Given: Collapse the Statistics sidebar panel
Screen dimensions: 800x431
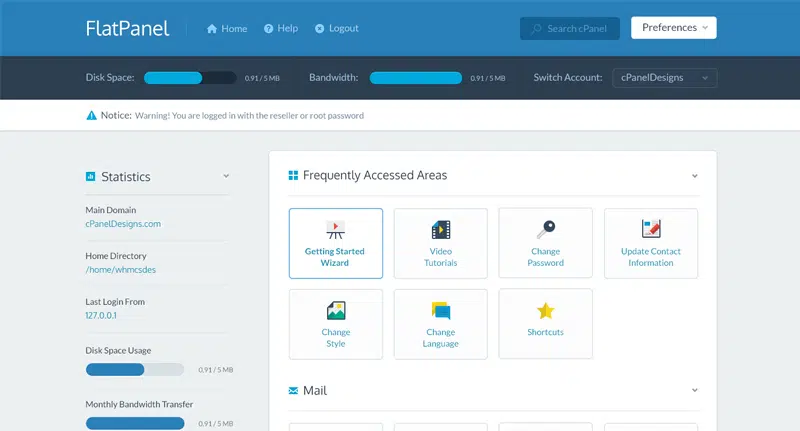Looking at the screenshot, I should [x=226, y=176].
